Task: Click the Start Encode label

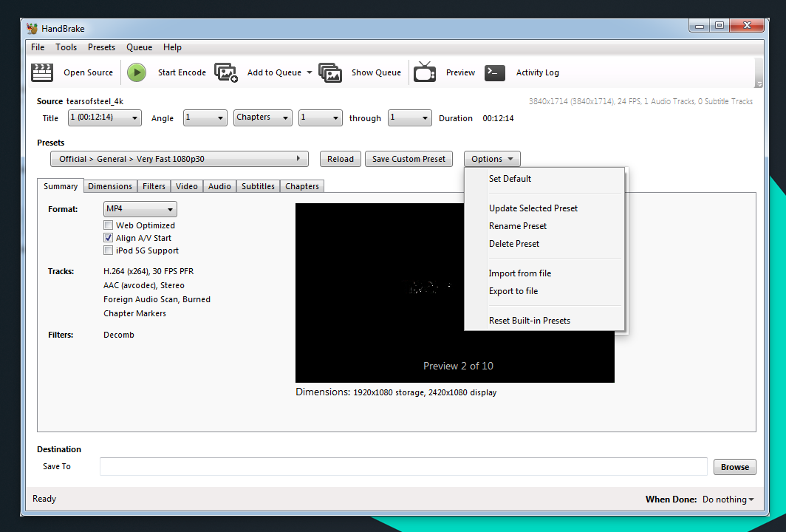Action: coord(182,72)
